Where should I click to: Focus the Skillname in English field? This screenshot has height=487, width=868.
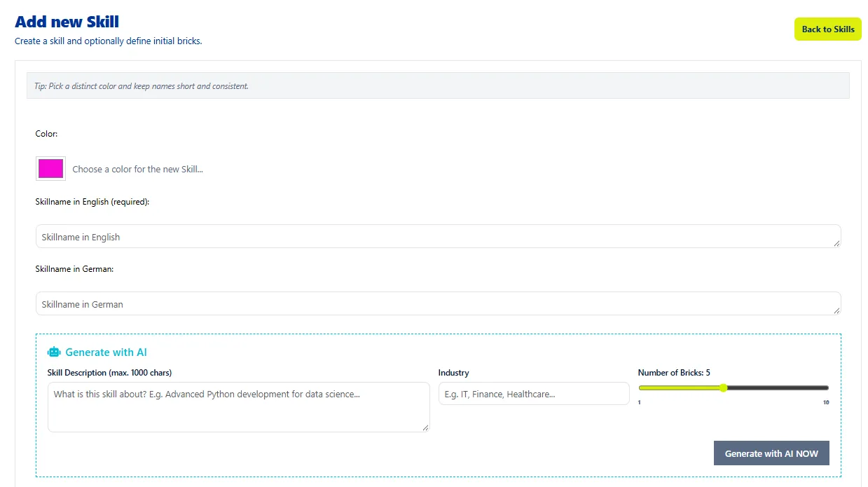coord(438,237)
